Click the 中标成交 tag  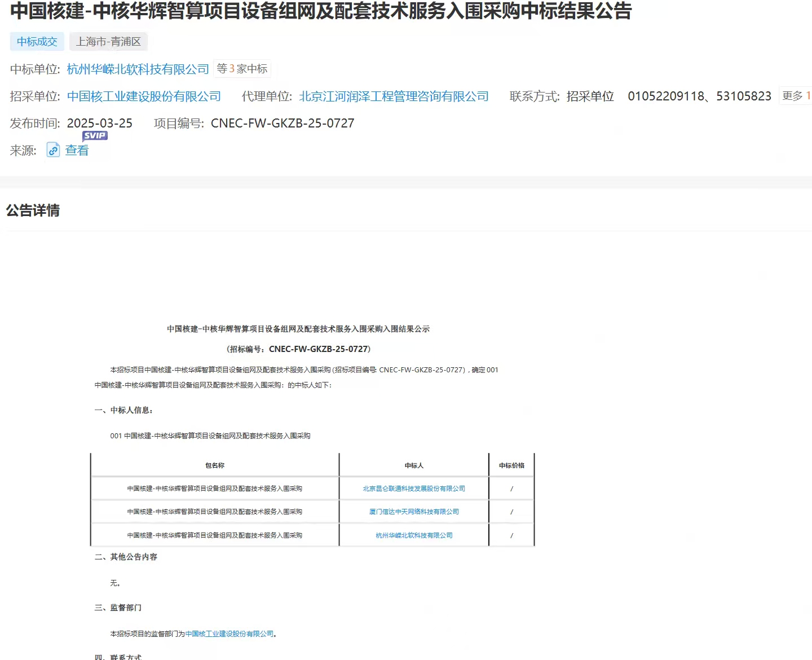click(x=37, y=42)
